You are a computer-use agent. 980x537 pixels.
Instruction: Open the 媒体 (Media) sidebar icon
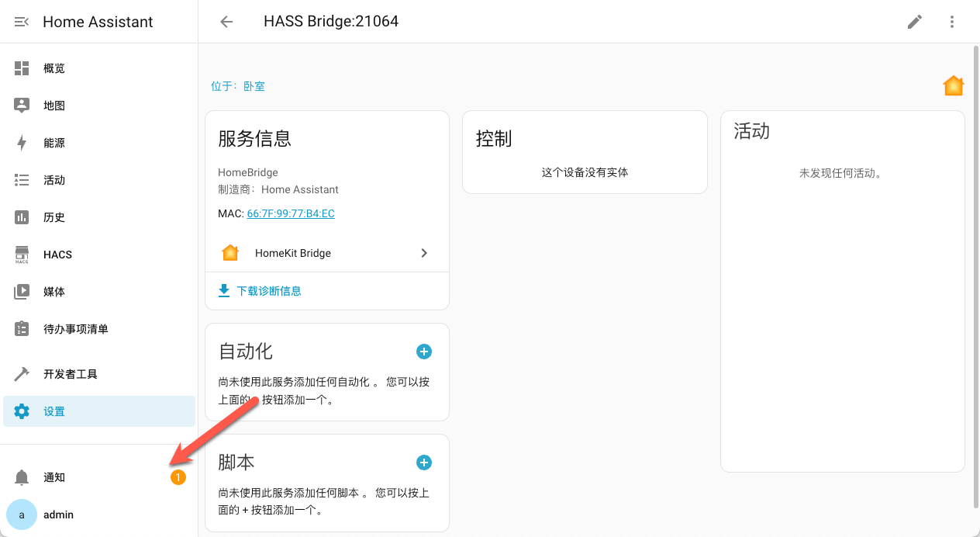coord(21,291)
